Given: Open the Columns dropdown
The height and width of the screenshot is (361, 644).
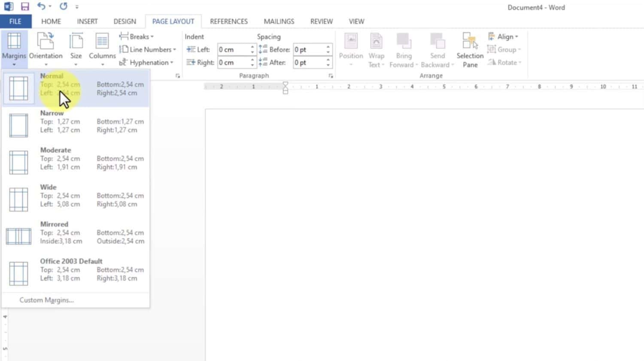Looking at the screenshot, I should [102, 49].
